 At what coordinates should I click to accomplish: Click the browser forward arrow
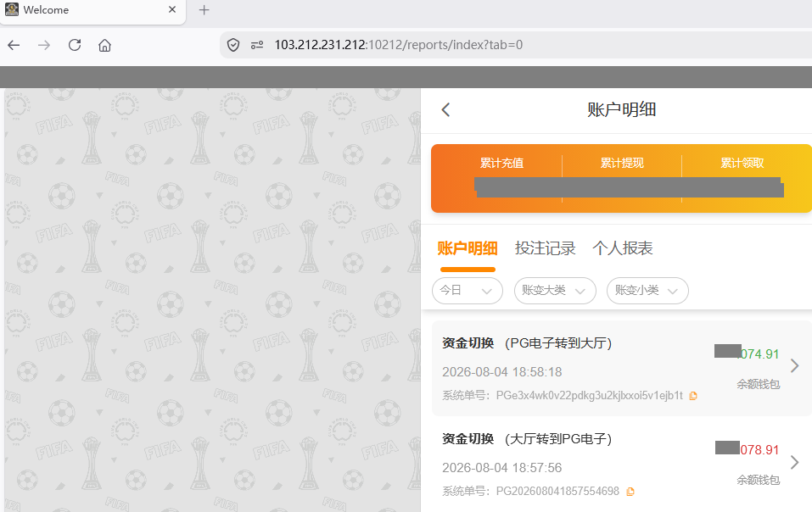pyautogui.click(x=44, y=46)
